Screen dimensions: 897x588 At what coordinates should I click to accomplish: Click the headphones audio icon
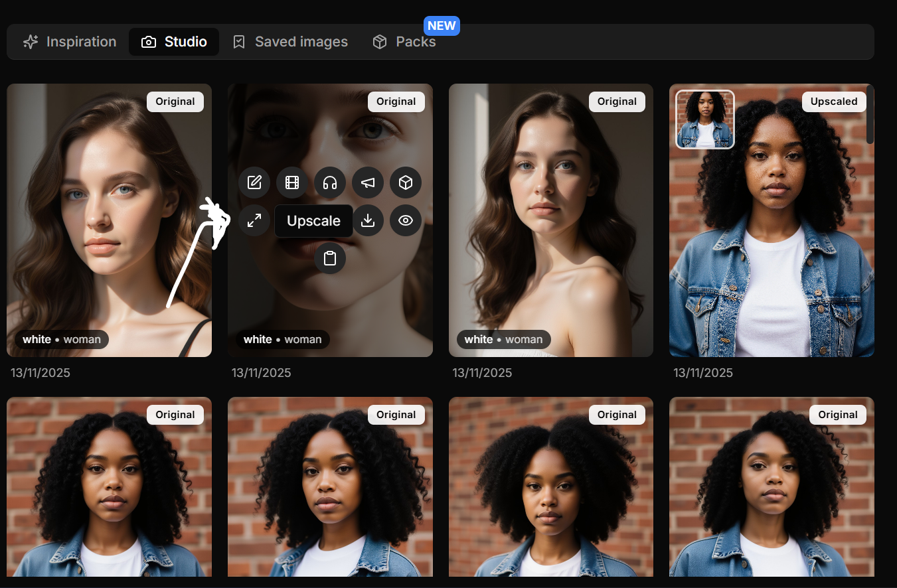330,183
